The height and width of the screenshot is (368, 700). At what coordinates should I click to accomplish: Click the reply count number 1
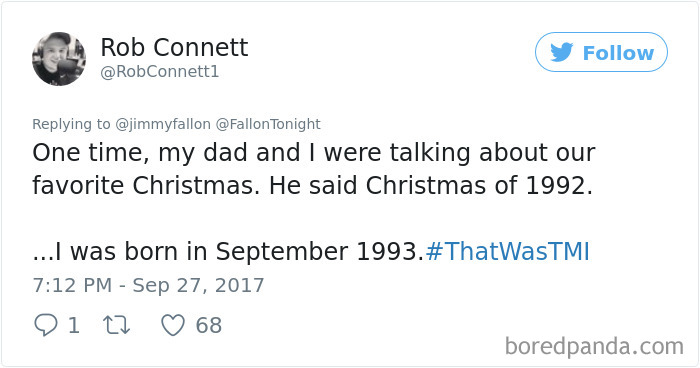point(74,325)
